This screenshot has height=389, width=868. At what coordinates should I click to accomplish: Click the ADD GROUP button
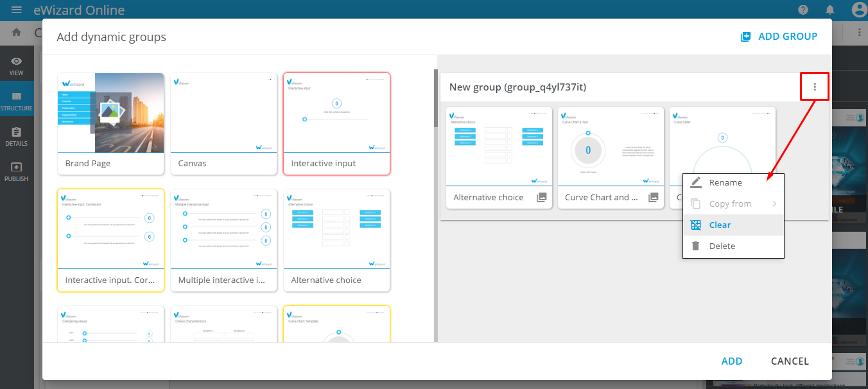click(779, 37)
